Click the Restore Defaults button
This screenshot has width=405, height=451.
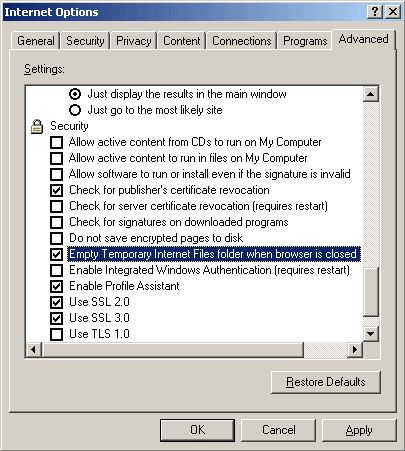click(326, 382)
